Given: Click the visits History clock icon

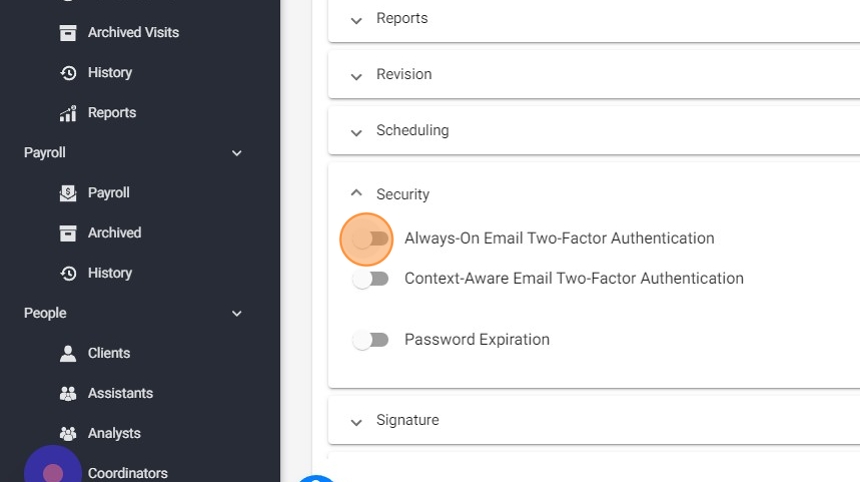Looking at the screenshot, I should tap(68, 73).
